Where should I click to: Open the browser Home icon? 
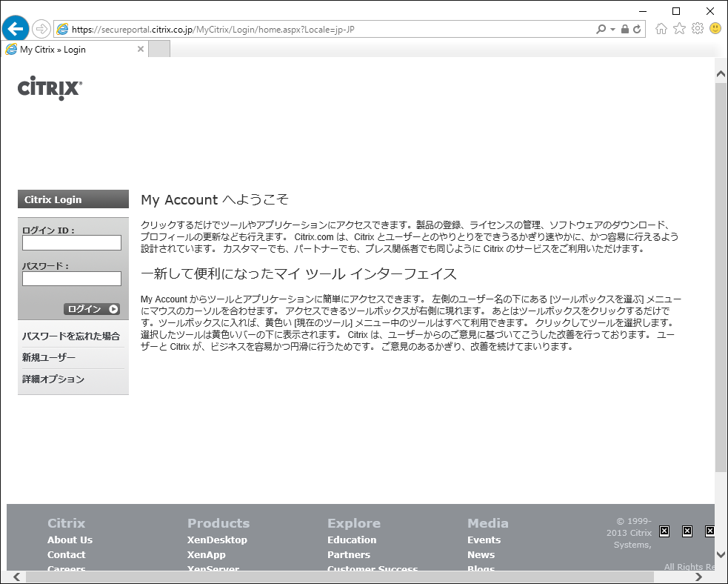tap(661, 28)
